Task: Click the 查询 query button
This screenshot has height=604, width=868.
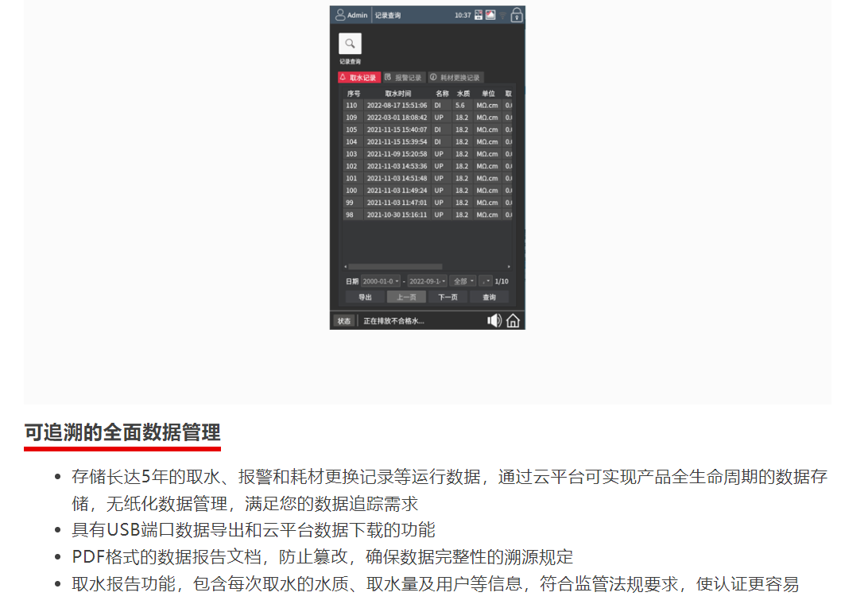Action: (x=490, y=297)
